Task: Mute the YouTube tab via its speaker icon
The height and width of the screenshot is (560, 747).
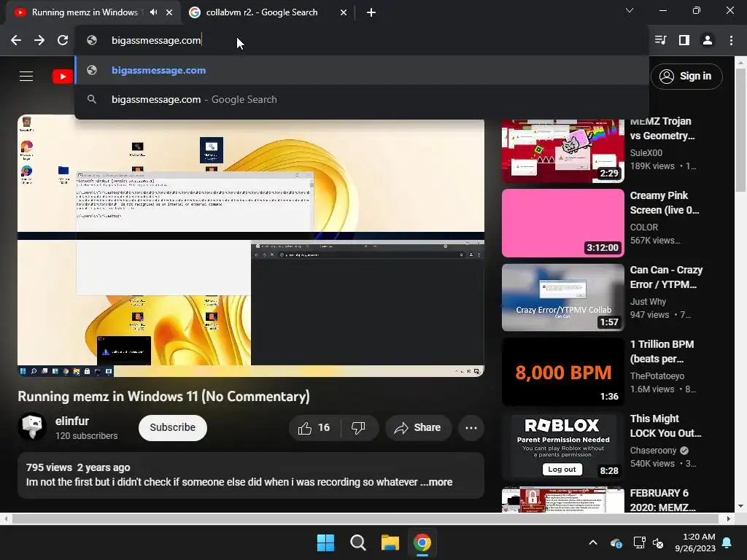Action: [x=153, y=12]
